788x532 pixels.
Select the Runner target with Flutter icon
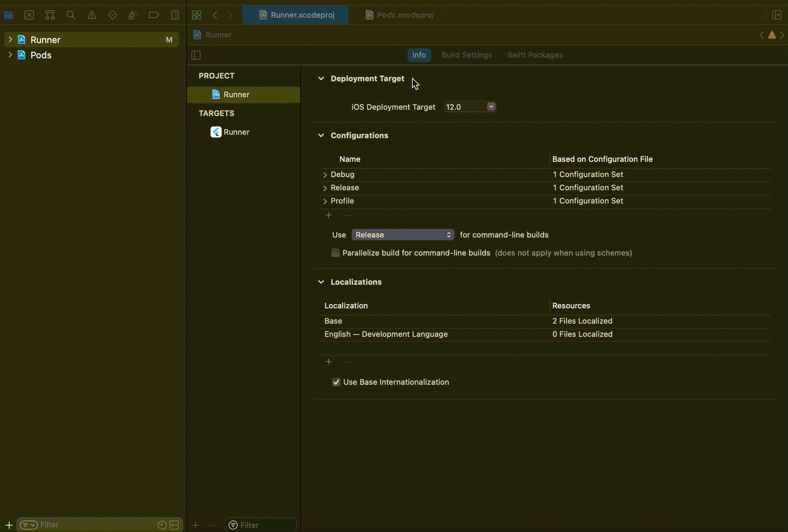coord(236,132)
